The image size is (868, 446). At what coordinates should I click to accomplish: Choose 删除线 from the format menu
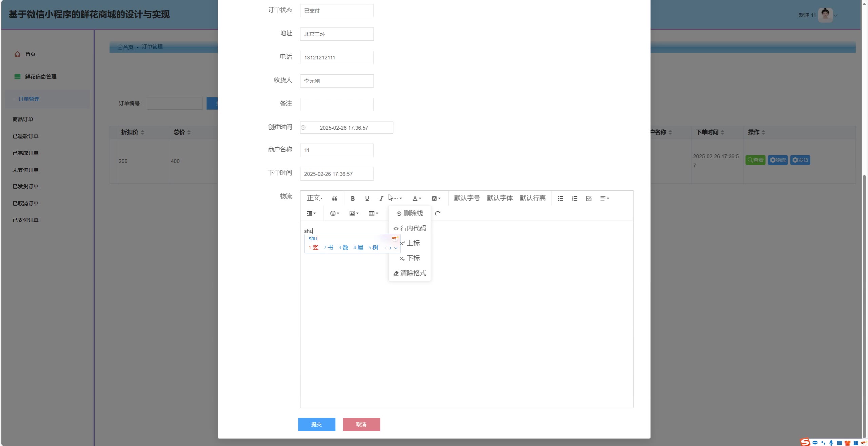pyautogui.click(x=410, y=213)
